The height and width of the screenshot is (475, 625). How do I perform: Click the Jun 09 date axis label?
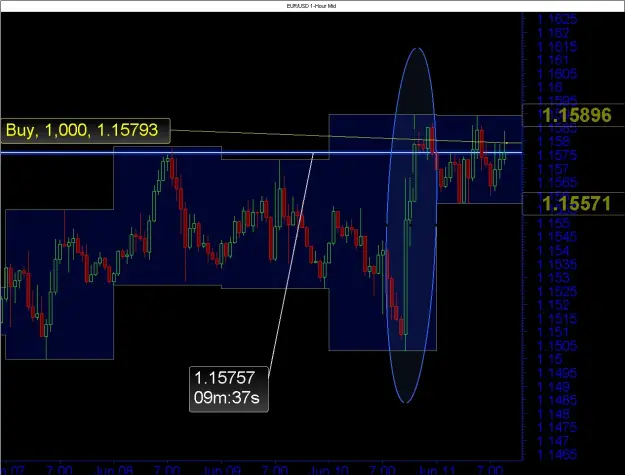pyautogui.click(x=221, y=470)
